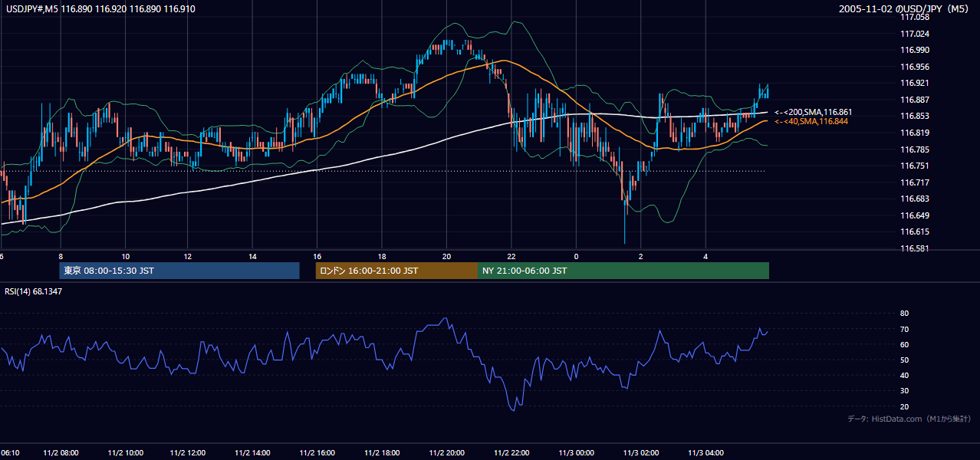
Task: Click price axis value 116.683
Action: click(914, 199)
